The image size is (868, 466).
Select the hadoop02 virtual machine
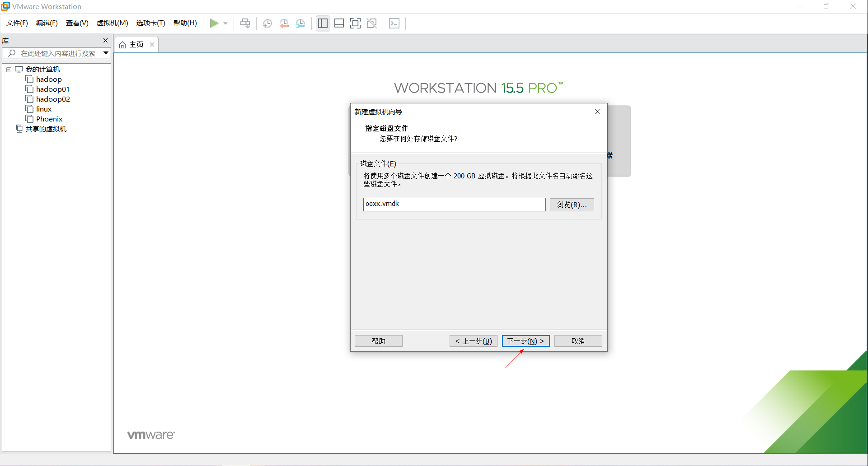pos(53,99)
